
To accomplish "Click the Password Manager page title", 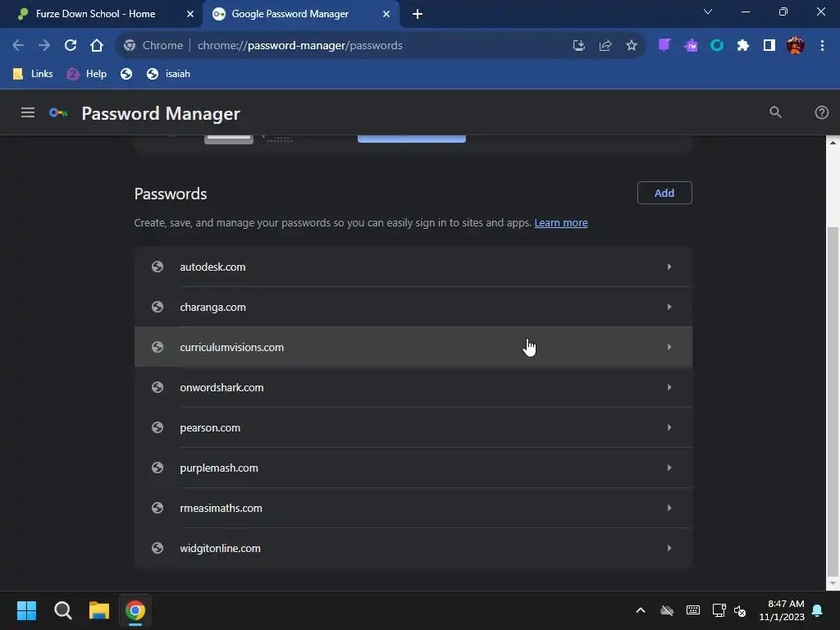I will pyautogui.click(x=161, y=113).
